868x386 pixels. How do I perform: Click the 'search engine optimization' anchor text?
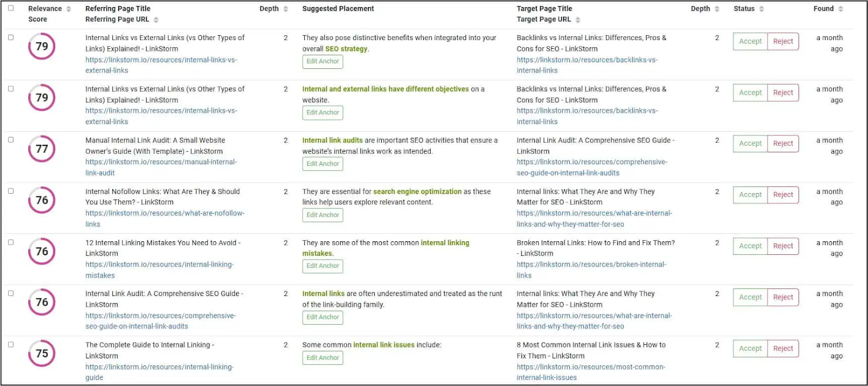[x=417, y=191]
